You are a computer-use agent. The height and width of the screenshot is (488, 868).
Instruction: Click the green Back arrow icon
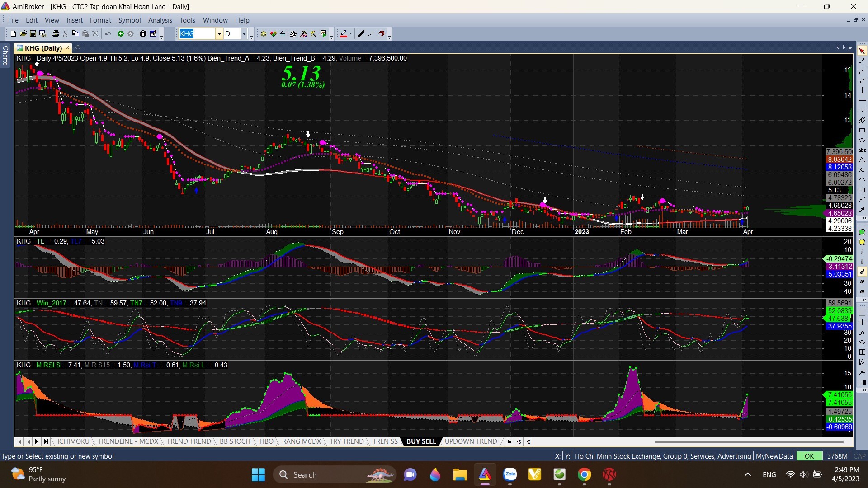(121, 34)
